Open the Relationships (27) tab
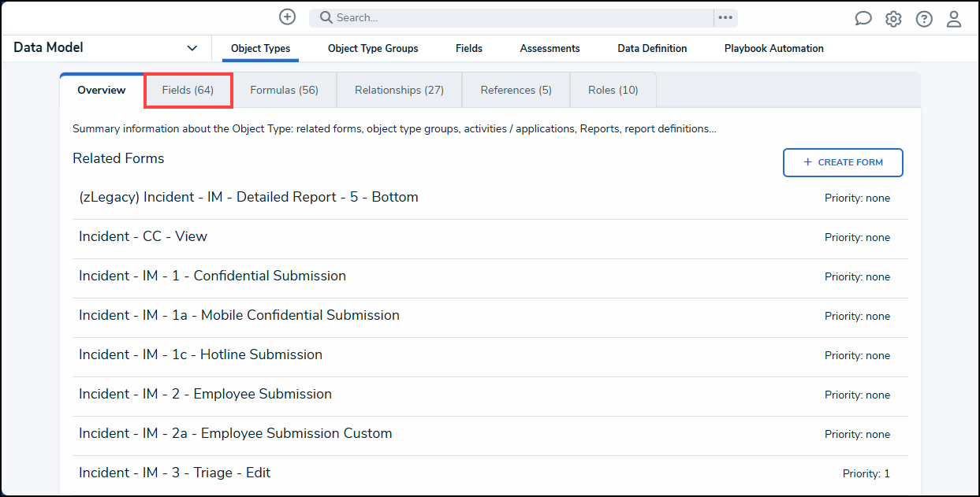980x497 pixels. pyautogui.click(x=399, y=91)
